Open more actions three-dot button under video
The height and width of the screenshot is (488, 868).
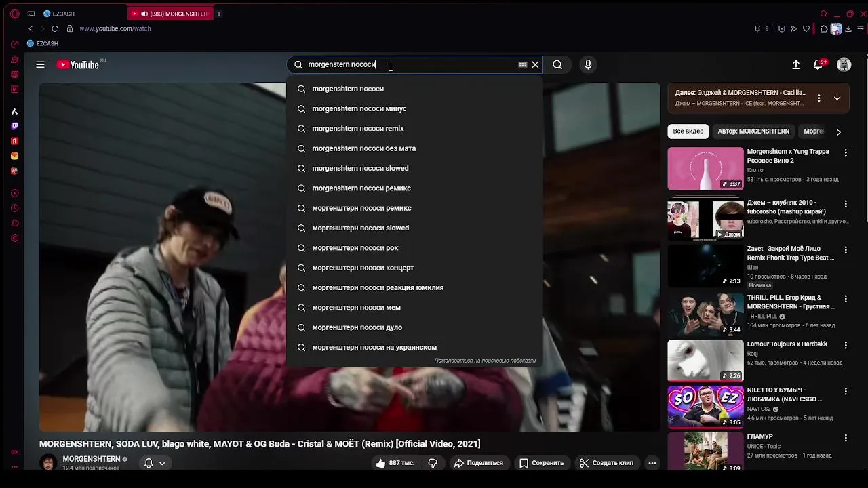[x=652, y=463]
